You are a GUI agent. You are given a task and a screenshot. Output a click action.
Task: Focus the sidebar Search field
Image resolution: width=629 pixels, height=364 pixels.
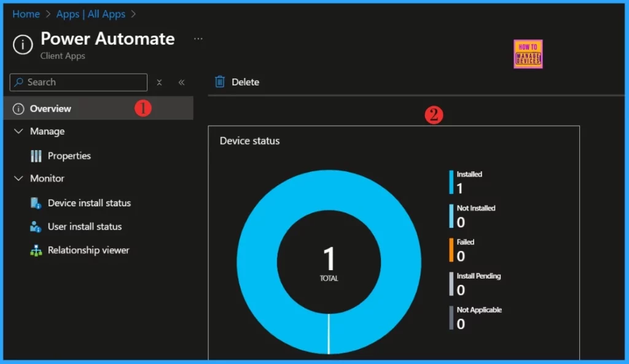(79, 82)
